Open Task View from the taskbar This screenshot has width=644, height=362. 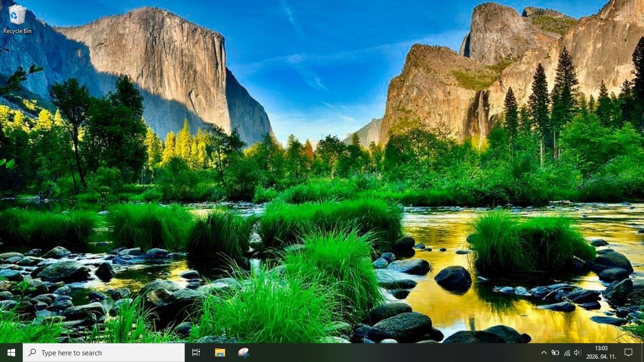click(196, 353)
